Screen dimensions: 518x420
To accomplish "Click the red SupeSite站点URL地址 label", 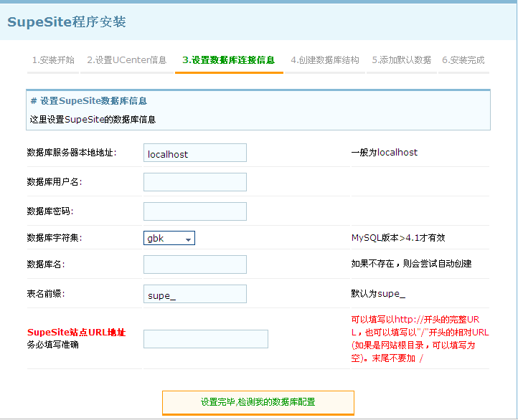I will pyautogui.click(x=76, y=333).
